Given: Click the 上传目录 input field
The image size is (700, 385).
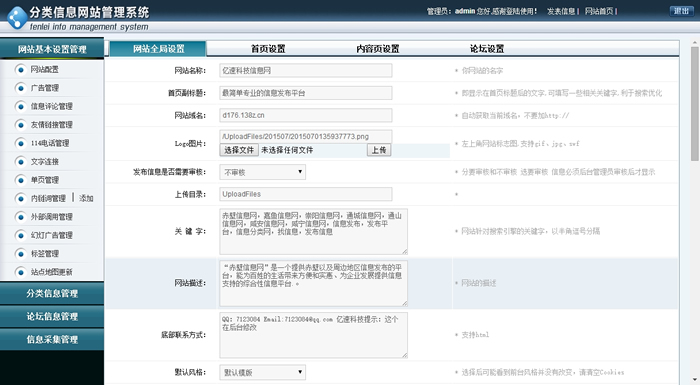Looking at the screenshot, I should click(306, 194).
